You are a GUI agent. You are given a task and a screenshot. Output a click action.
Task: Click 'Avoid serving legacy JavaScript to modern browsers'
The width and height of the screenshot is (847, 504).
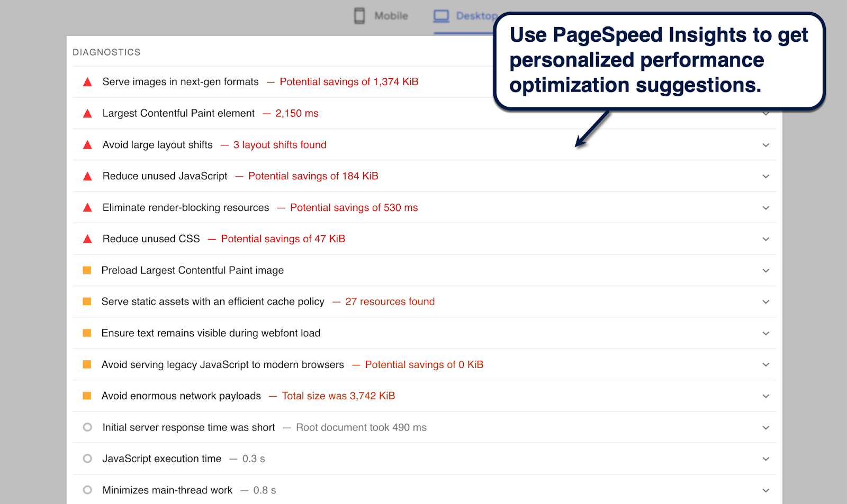tap(222, 364)
